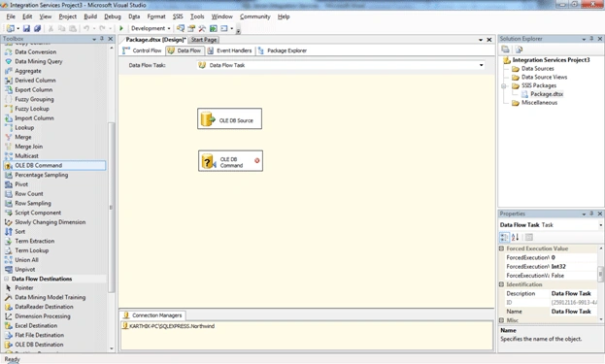The width and height of the screenshot is (605, 364).
Task: Pick the Lookup transformation
Action: tap(24, 127)
